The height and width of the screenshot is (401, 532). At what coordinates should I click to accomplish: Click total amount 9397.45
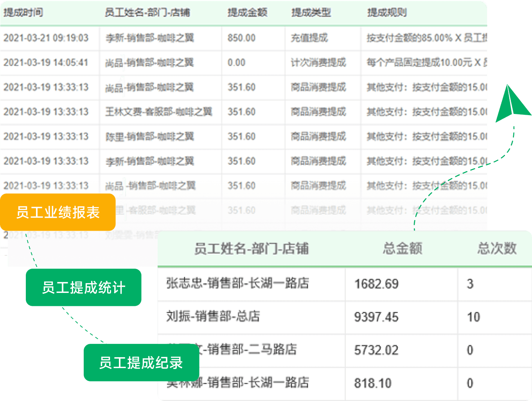click(376, 317)
